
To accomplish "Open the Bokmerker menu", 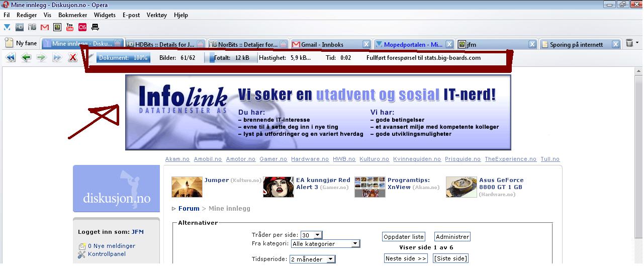I will coord(72,15).
